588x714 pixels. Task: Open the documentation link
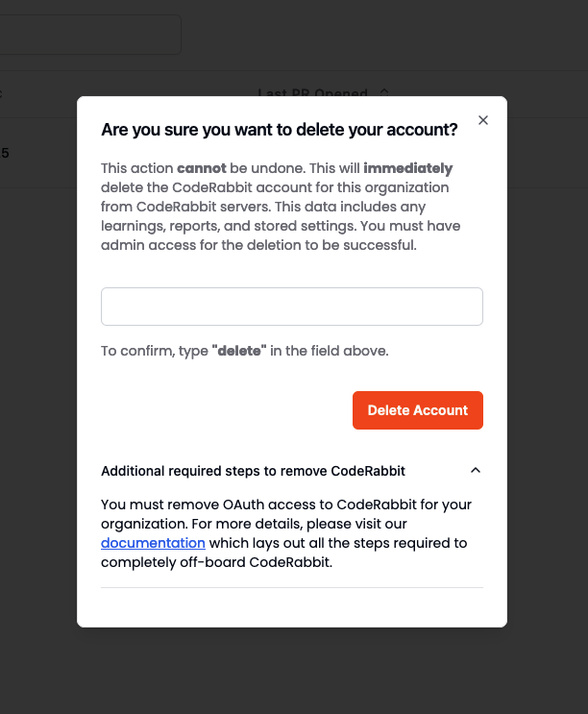153,543
